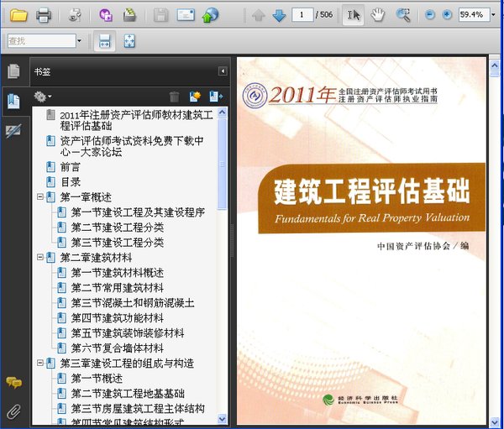Select bookmark 第一节建筑材料概述
This screenshot has width=504, height=429.
pyautogui.click(x=118, y=273)
